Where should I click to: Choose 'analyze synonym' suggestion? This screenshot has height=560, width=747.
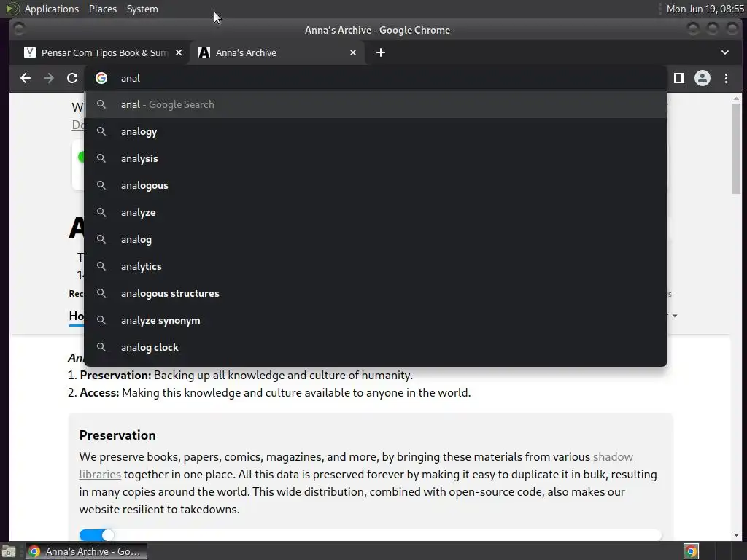(376, 320)
